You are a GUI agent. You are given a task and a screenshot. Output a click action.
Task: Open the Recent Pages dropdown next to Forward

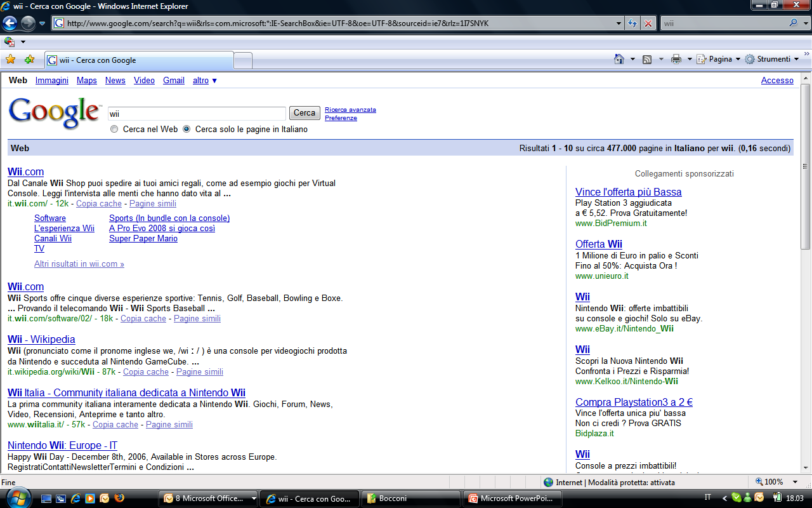[42, 23]
